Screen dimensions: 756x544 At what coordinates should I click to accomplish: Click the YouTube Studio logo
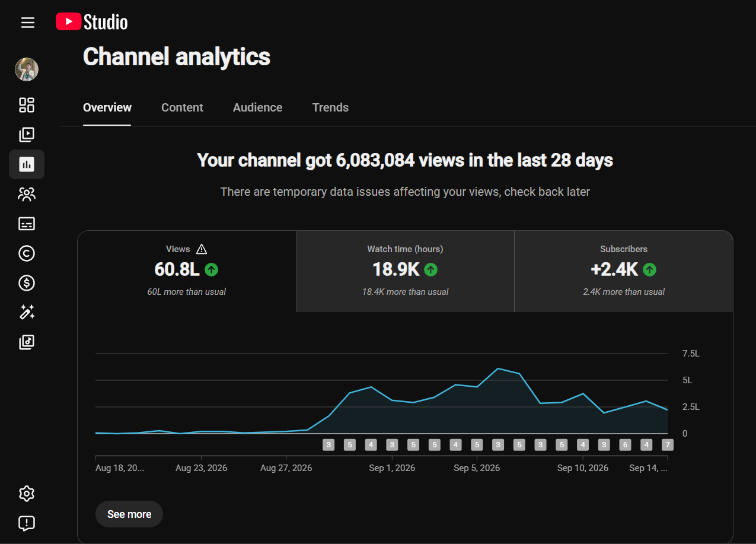[92, 23]
